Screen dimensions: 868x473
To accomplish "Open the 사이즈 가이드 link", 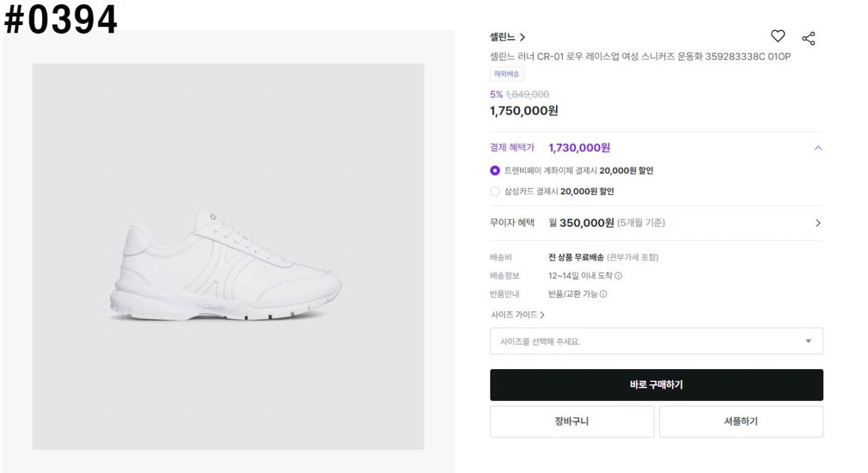I will (x=517, y=315).
